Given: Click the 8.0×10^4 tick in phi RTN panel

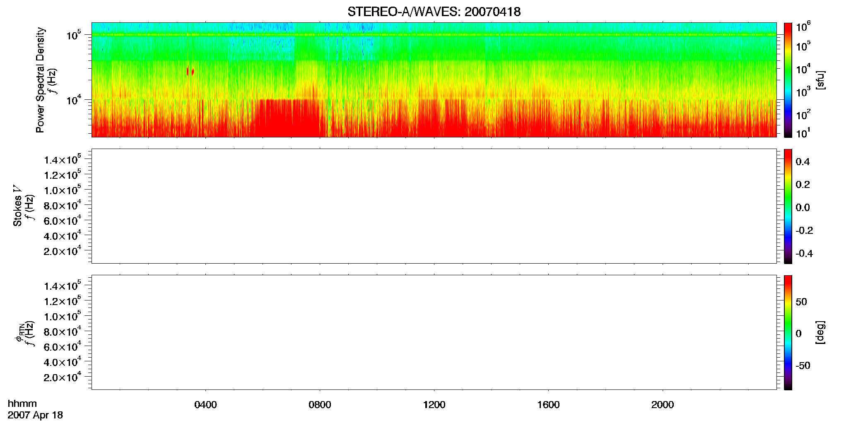Looking at the screenshot, I should (x=62, y=331).
